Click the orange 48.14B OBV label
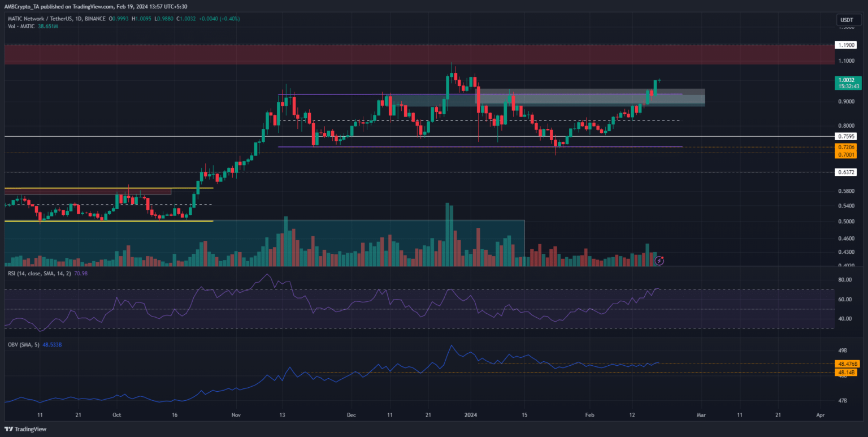 pyautogui.click(x=847, y=372)
